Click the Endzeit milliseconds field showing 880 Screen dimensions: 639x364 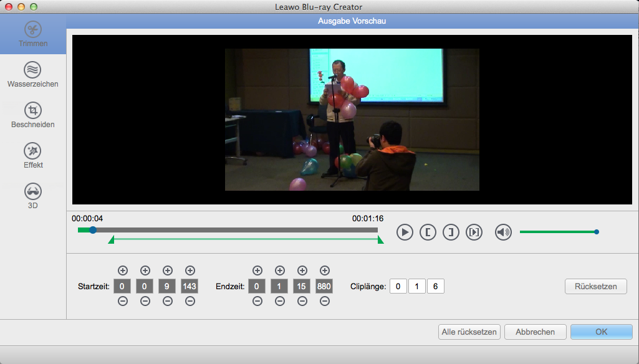click(324, 286)
